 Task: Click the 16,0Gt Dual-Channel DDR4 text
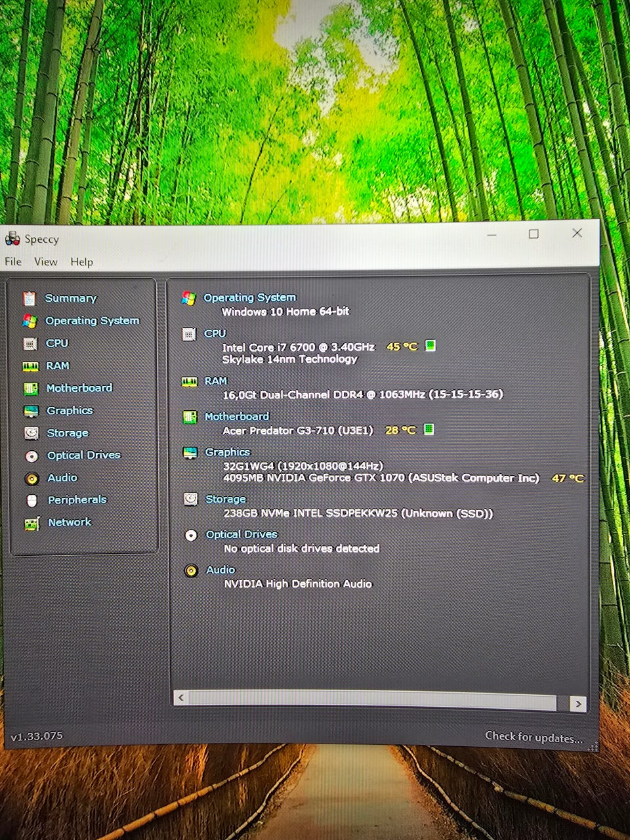pos(363,394)
